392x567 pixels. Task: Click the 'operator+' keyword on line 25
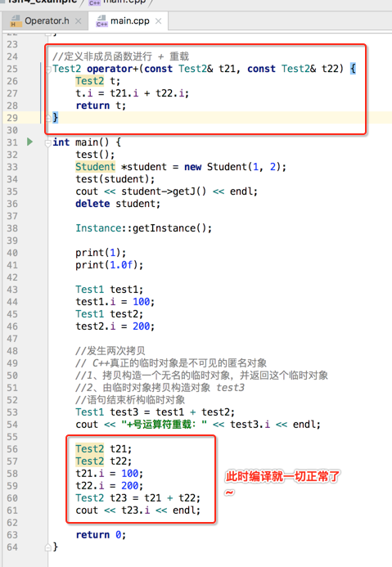pyautogui.click(x=112, y=69)
